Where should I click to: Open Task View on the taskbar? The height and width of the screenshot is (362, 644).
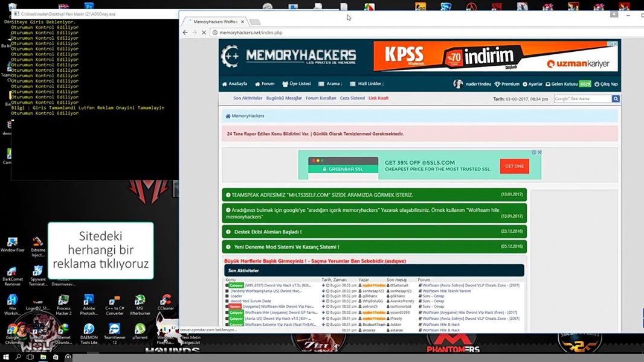tap(30, 357)
